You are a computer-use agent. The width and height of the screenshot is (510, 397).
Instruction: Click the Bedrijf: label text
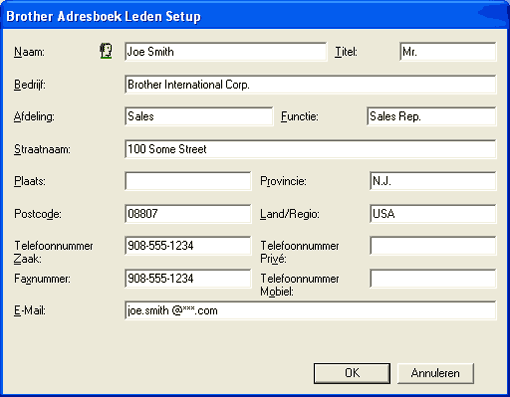tap(30, 85)
